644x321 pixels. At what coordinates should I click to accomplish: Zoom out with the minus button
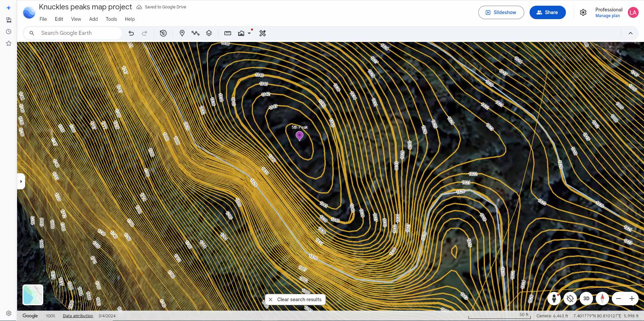tap(619, 299)
